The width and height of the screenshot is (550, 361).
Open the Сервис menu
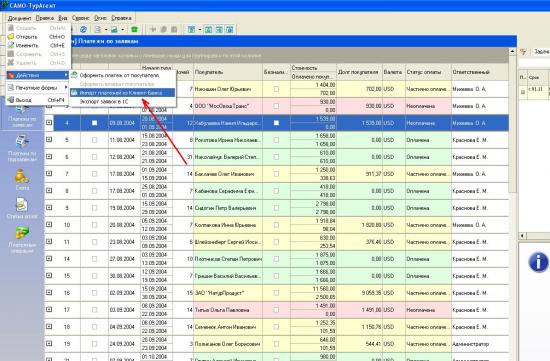point(80,18)
